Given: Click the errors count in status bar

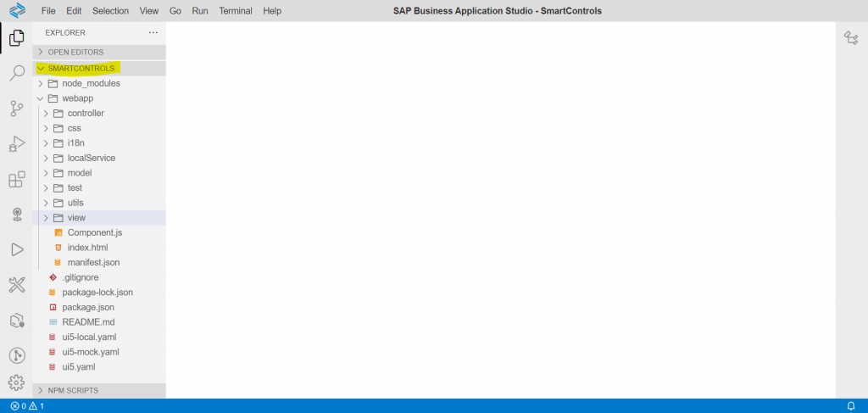Looking at the screenshot, I should [x=19, y=406].
